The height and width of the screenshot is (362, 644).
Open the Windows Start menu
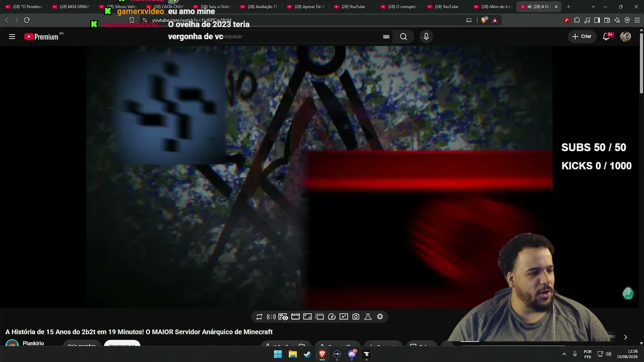pyautogui.click(x=278, y=354)
